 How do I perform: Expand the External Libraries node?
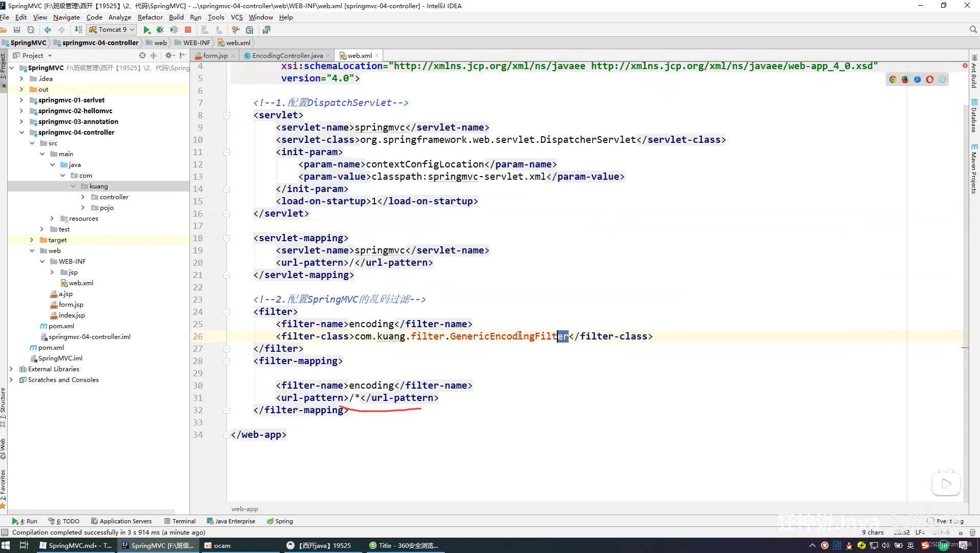coord(11,369)
